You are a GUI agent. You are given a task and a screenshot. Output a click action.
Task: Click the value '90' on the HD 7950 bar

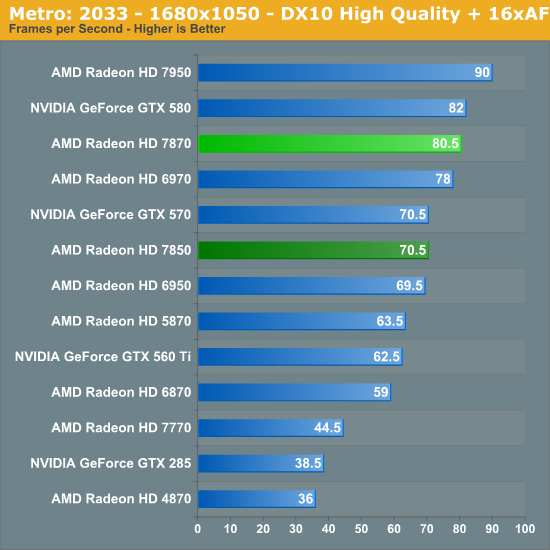(x=482, y=73)
